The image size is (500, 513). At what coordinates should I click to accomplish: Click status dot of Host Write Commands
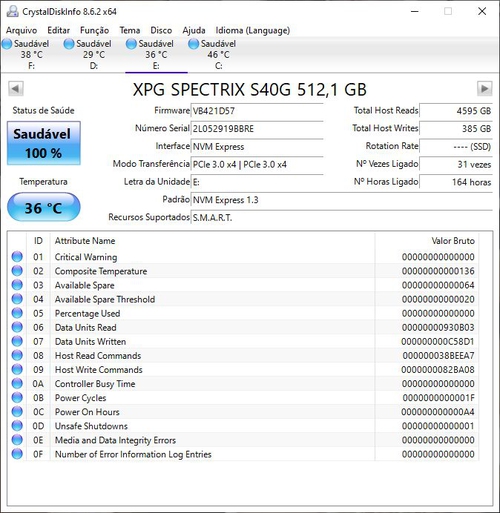17,369
